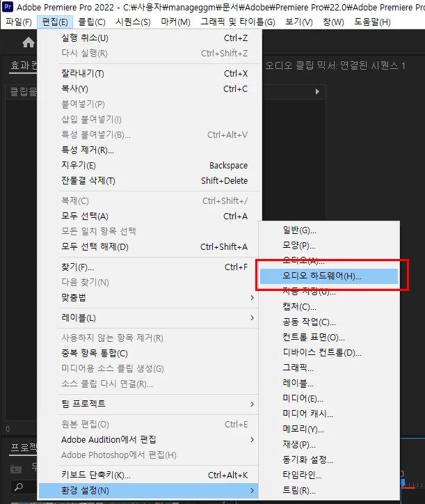Open the 파일(F) menu

[19, 22]
